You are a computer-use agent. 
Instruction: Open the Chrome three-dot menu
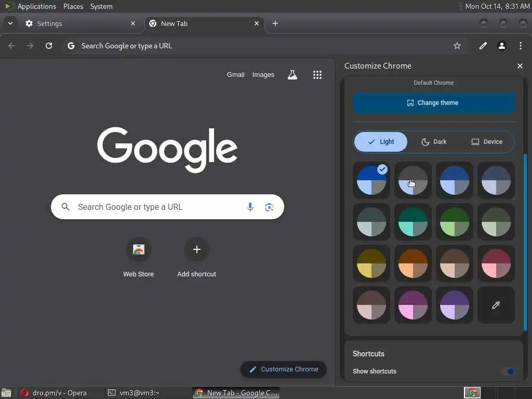click(521, 46)
